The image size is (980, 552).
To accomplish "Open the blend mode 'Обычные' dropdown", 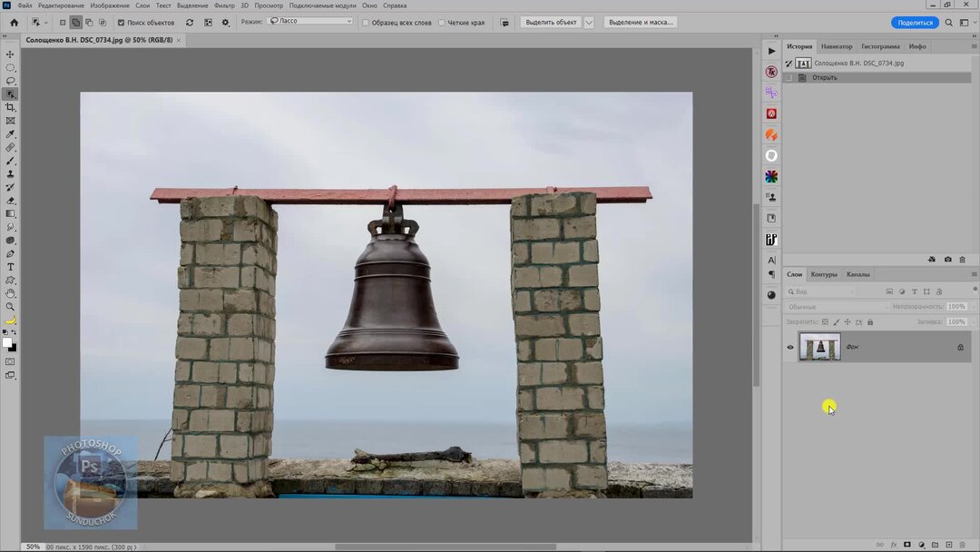I will [837, 307].
